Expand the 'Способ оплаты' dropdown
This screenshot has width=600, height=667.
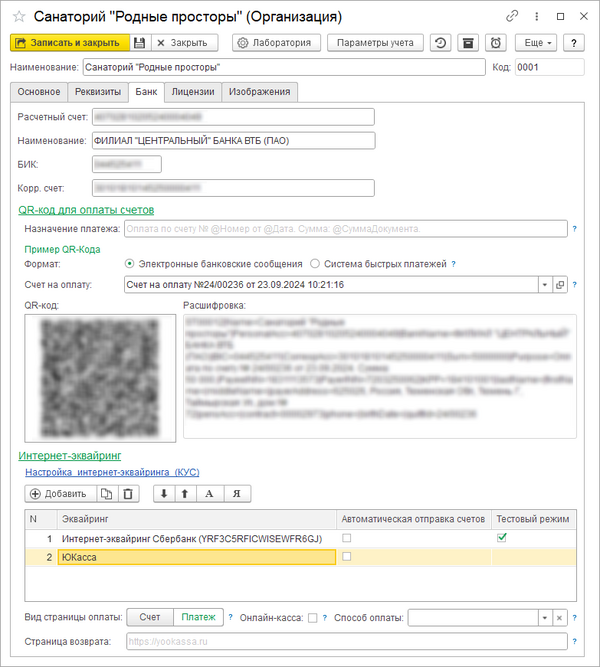point(544,618)
